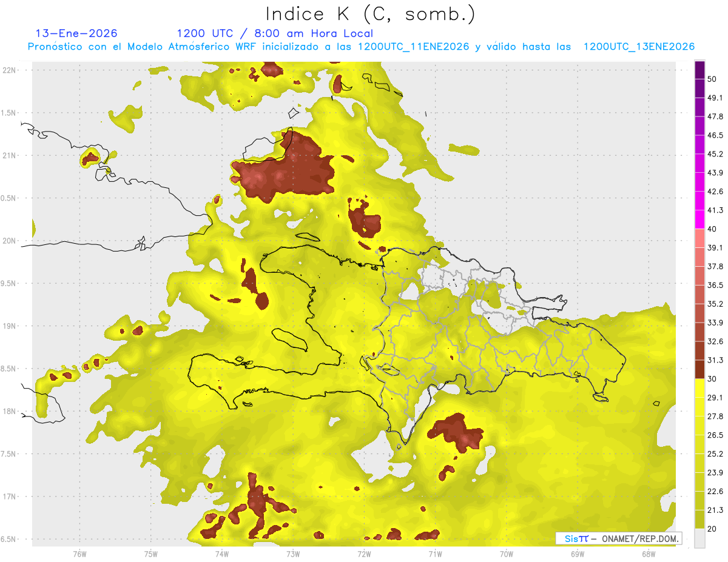Click the colorbar value 45.2
The width and height of the screenshot is (728, 562).
point(715,154)
